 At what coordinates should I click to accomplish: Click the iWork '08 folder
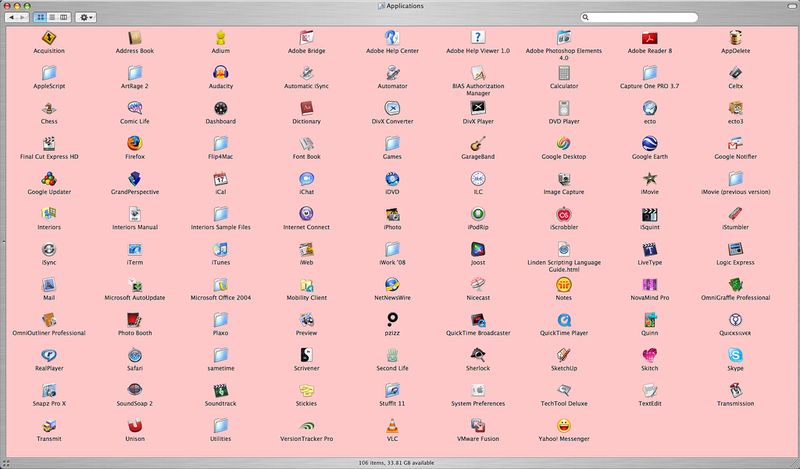392,249
